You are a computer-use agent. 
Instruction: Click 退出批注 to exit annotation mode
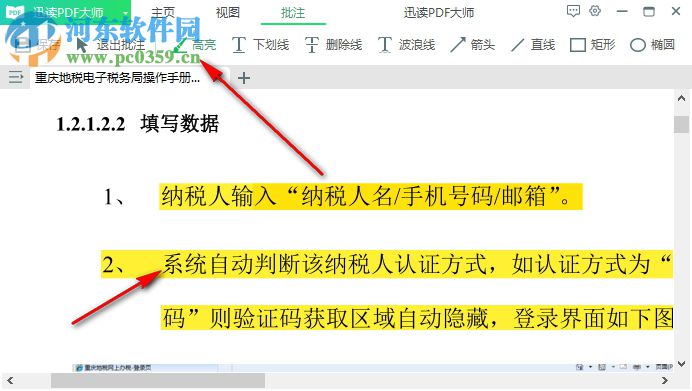click(x=111, y=45)
